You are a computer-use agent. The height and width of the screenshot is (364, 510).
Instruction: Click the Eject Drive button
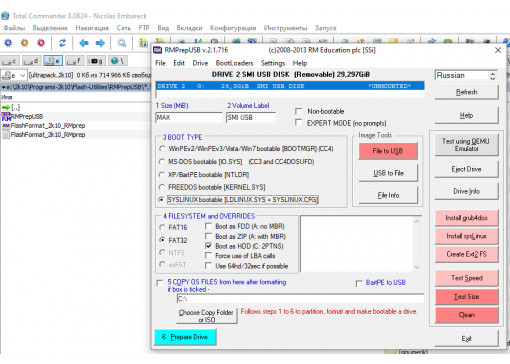(x=466, y=169)
